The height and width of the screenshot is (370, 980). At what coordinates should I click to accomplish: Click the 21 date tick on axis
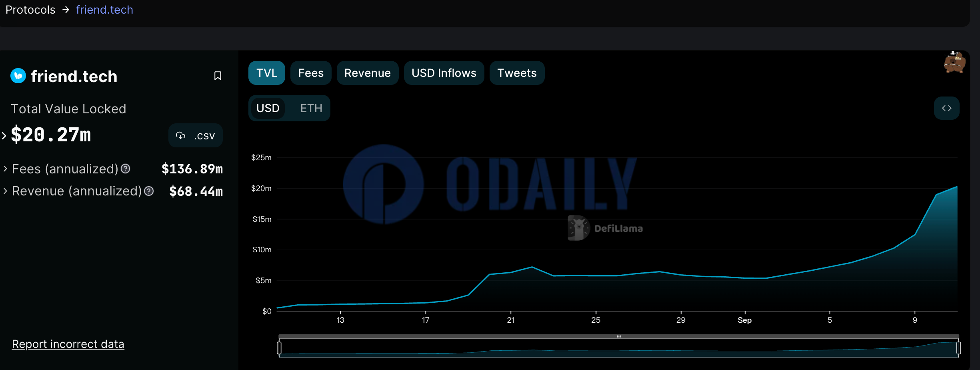pyautogui.click(x=510, y=320)
